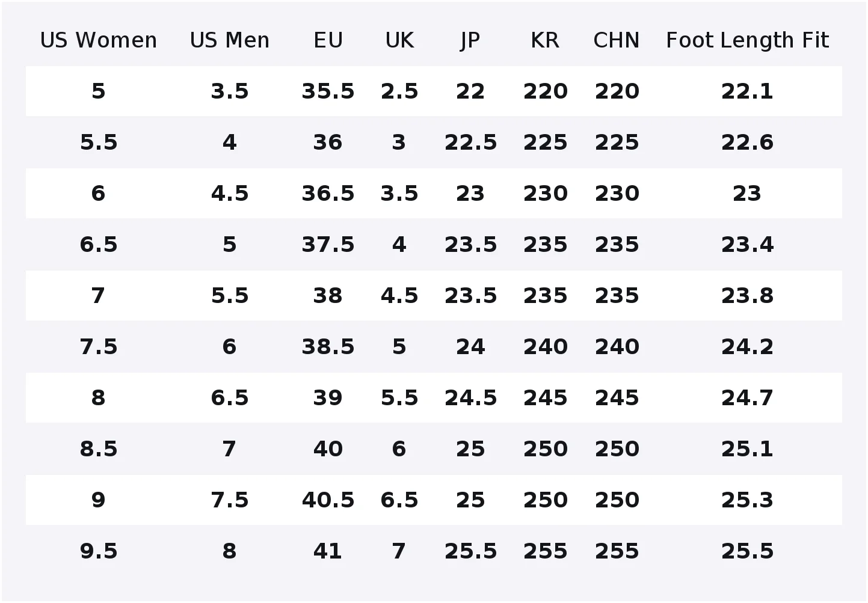Select the CHN column header
The width and height of the screenshot is (868, 603).
click(x=617, y=40)
